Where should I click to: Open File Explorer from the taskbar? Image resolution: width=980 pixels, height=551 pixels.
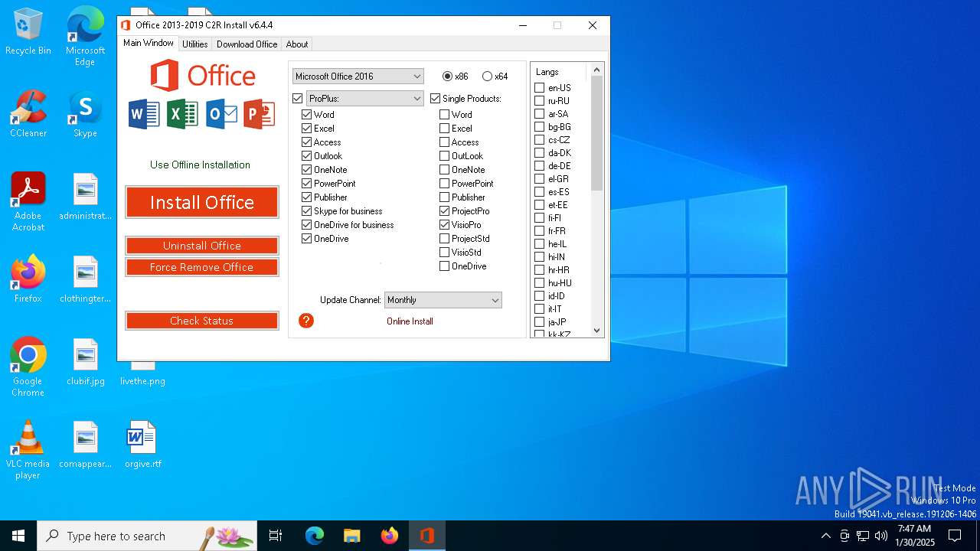coord(351,536)
